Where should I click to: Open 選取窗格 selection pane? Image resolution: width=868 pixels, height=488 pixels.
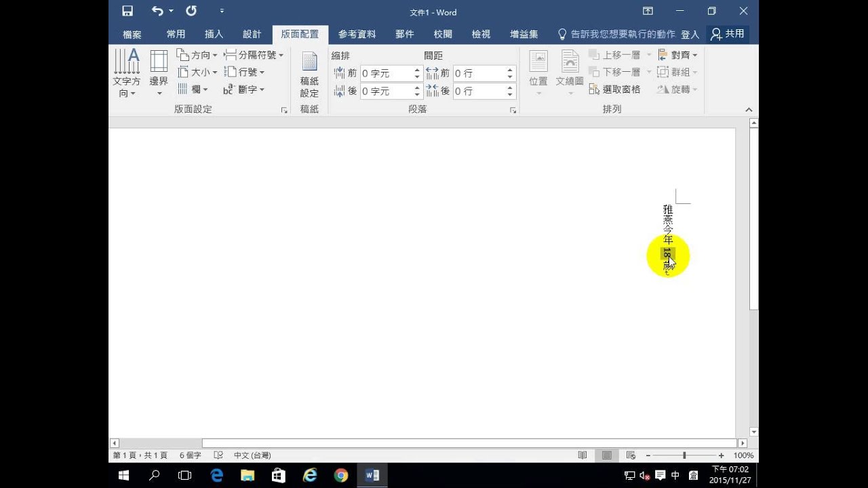614,89
